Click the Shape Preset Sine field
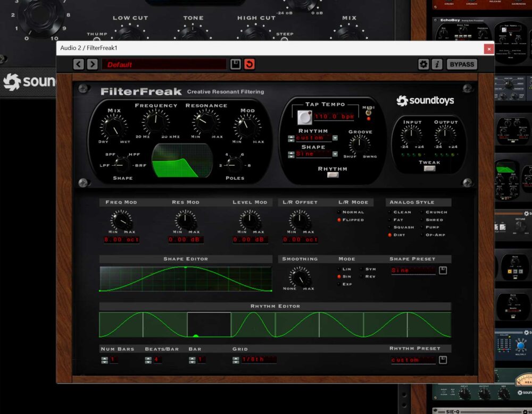The height and width of the screenshot is (414, 532). tap(413, 271)
